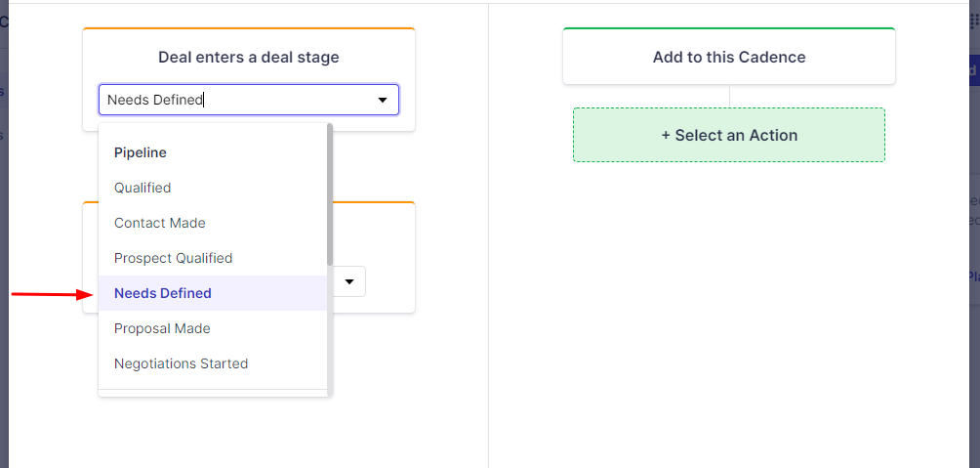The height and width of the screenshot is (468, 980).
Task: Select the 'Negotiations Started' stage option
Action: (182, 363)
